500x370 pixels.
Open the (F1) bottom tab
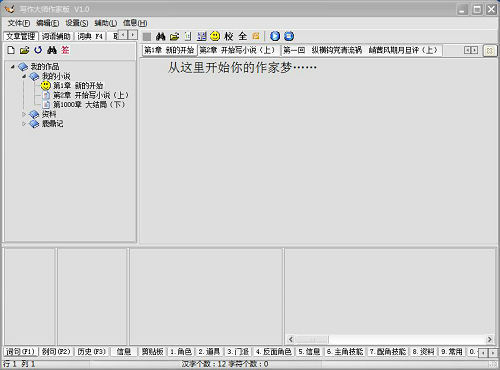pyautogui.click(x=20, y=352)
